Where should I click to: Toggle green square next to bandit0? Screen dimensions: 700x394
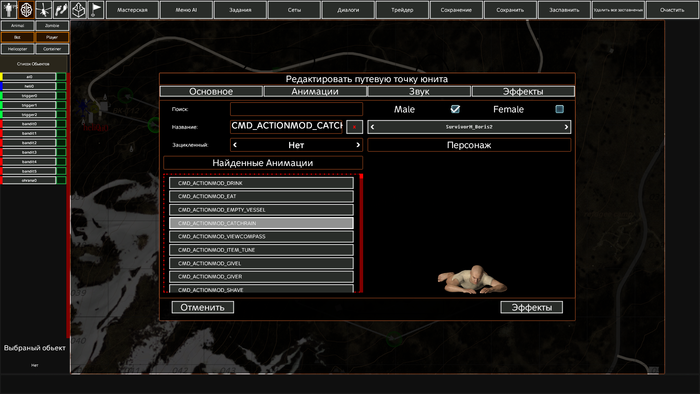[x=61, y=124]
